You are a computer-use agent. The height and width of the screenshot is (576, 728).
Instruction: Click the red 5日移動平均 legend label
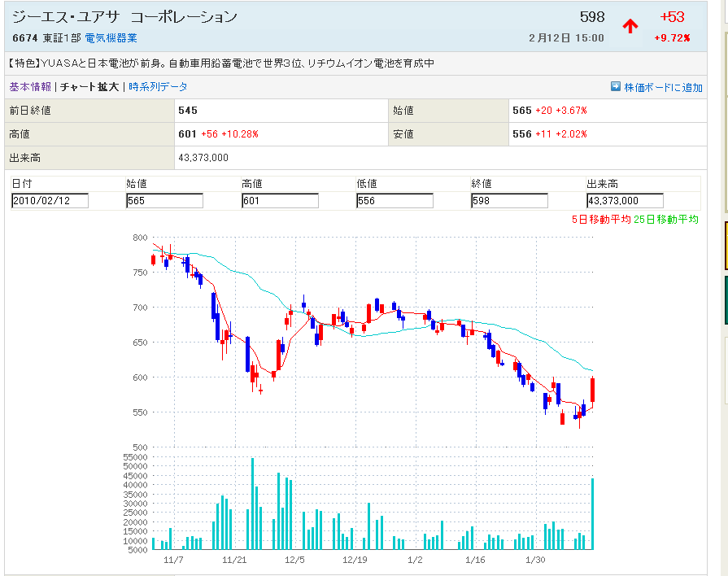tap(601, 220)
